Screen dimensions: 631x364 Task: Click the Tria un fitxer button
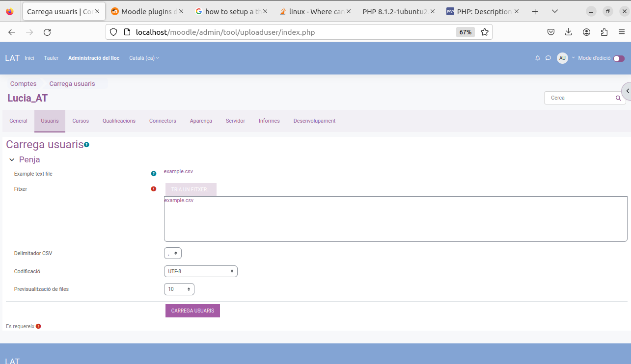[x=191, y=189]
